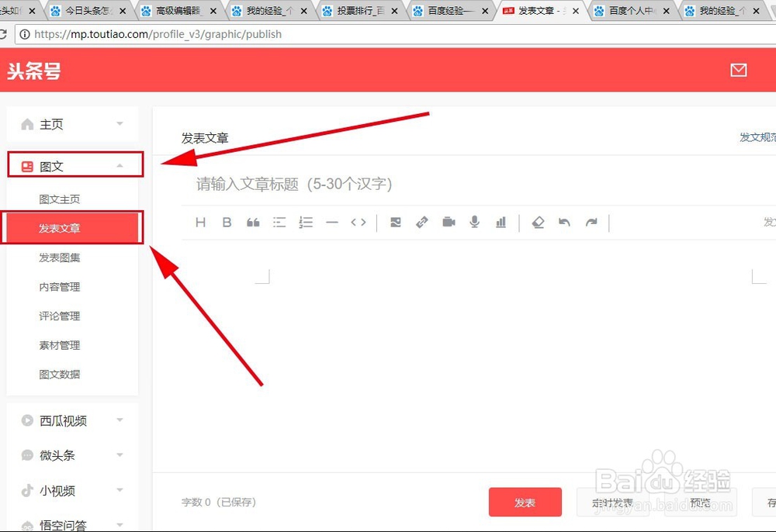Switch to the 高级编辑器 browser tab
The width and height of the screenshot is (776, 532).
[x=178, y=10]
